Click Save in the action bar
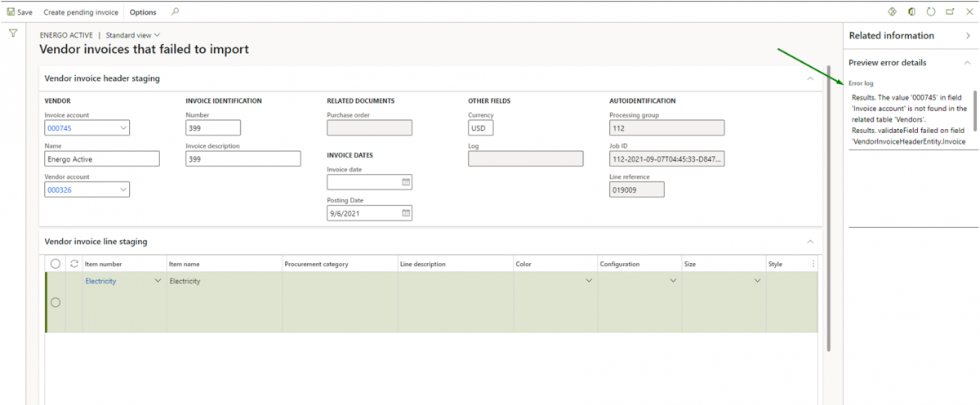This screenshot has width=980, height=405. (20, 12)
